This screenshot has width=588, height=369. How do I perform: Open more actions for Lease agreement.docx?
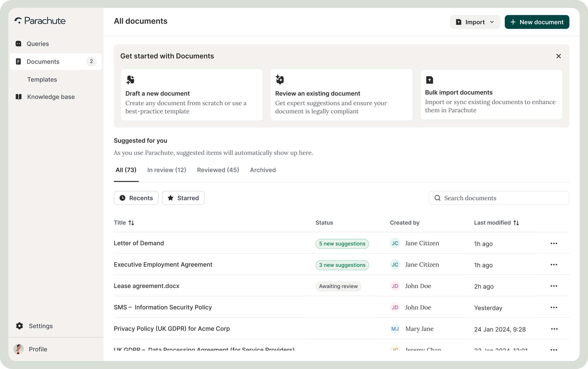tap(554, 286)
